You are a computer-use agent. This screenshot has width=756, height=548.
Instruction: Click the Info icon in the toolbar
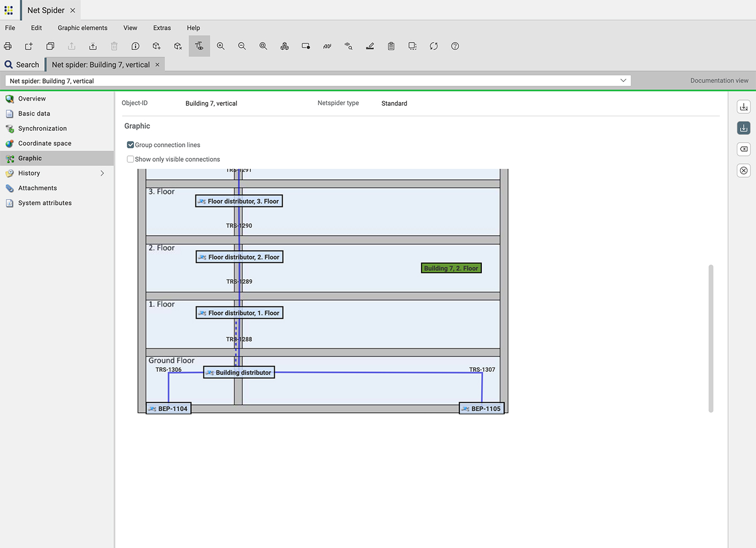pyautogui.click(x=135, y=46)
